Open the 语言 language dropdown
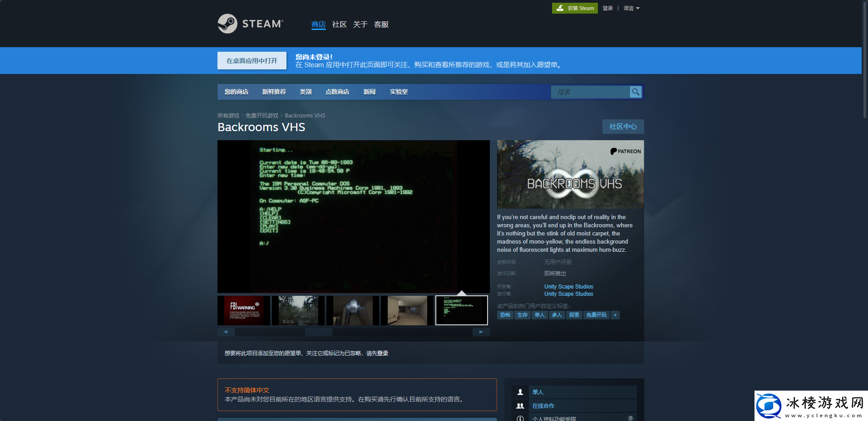This screenshot has height=421, width=868. (x=631, y=8)
